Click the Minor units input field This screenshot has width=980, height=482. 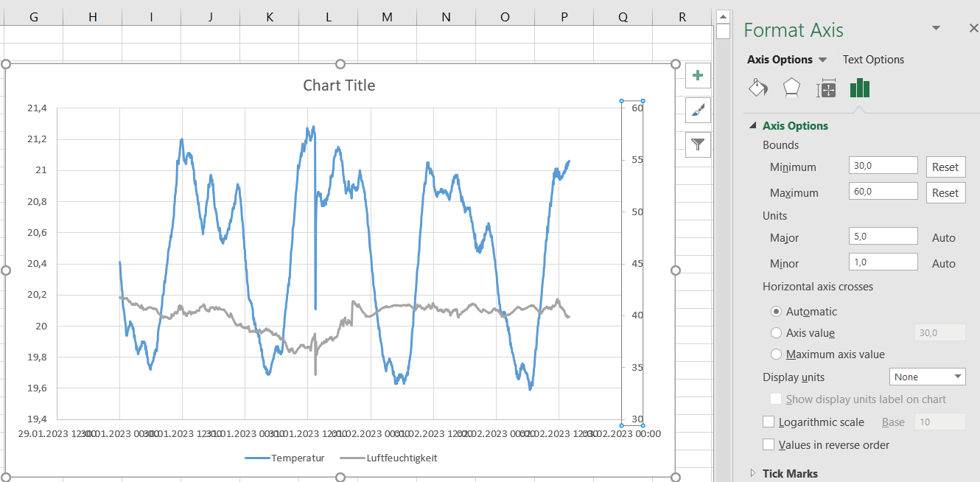click(x=883, y=262)
